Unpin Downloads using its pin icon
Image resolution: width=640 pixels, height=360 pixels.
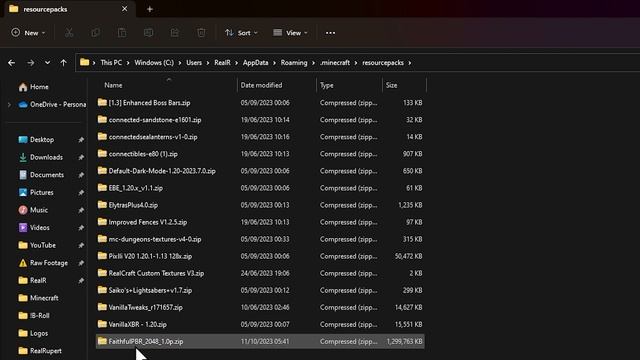click(81, 157)
